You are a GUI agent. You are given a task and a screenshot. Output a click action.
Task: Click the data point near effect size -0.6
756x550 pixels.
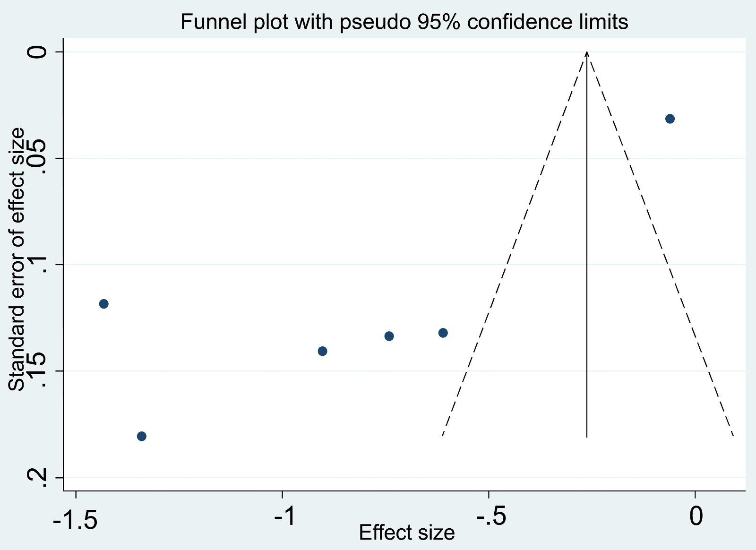pos(443,333)
